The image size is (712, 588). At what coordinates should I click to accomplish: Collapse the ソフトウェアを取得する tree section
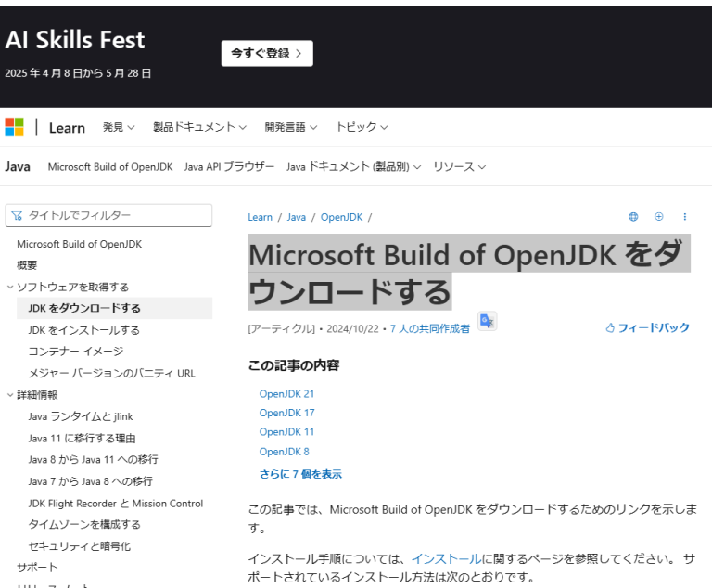click(x=10, y=288)
